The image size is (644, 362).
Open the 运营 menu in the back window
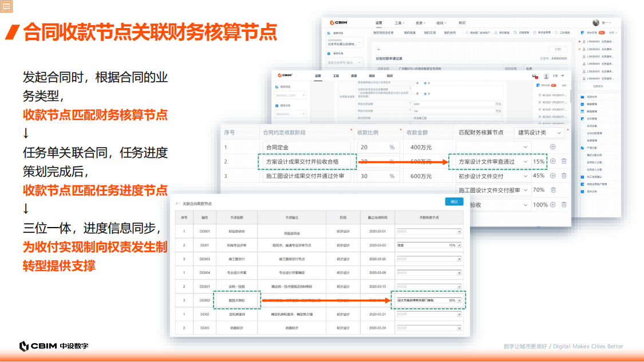point(379,23)
